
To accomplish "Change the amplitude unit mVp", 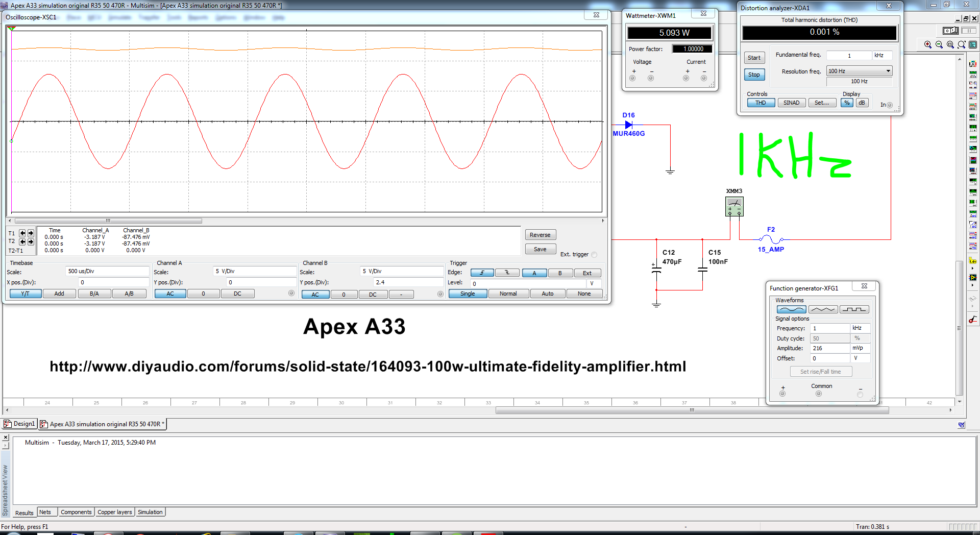I will 860,348.
